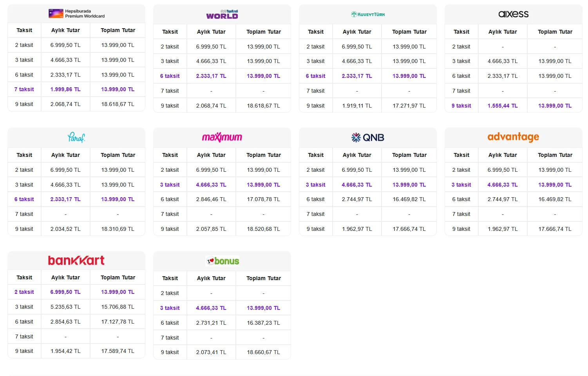
Task: Select 3 taksit row in Bonus table
Action: (x=222, y=308)
